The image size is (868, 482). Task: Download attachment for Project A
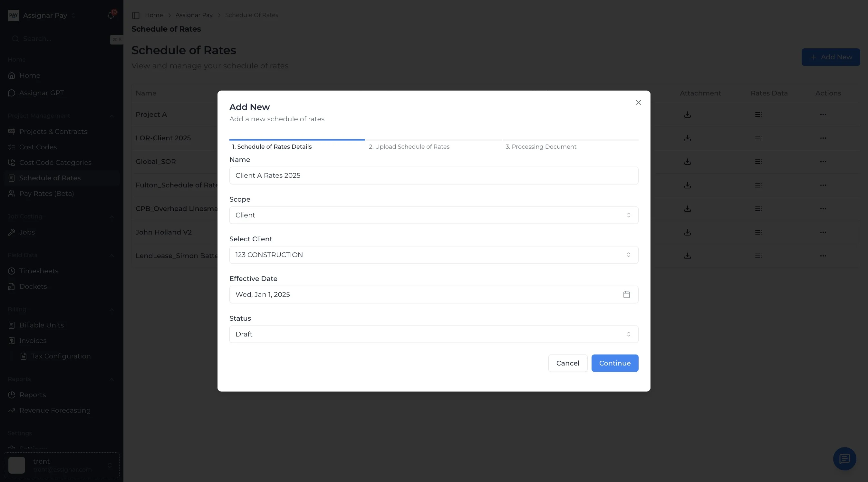pyautogui.click(x=687, y=115)
